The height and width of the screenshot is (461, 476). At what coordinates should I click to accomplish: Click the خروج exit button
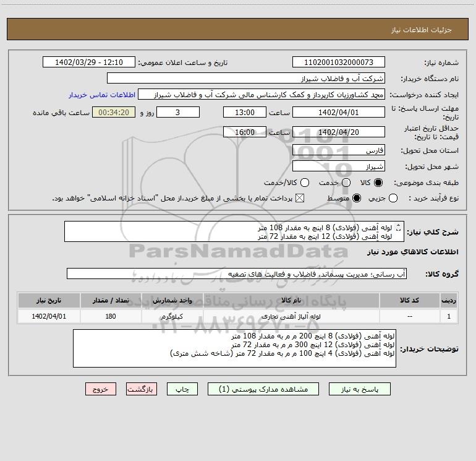101,389
